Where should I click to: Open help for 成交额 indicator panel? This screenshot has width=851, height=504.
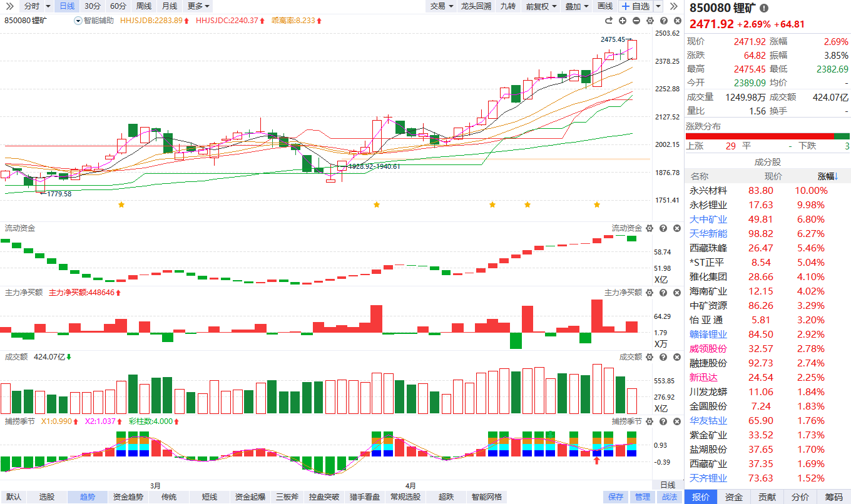(663, 357)
